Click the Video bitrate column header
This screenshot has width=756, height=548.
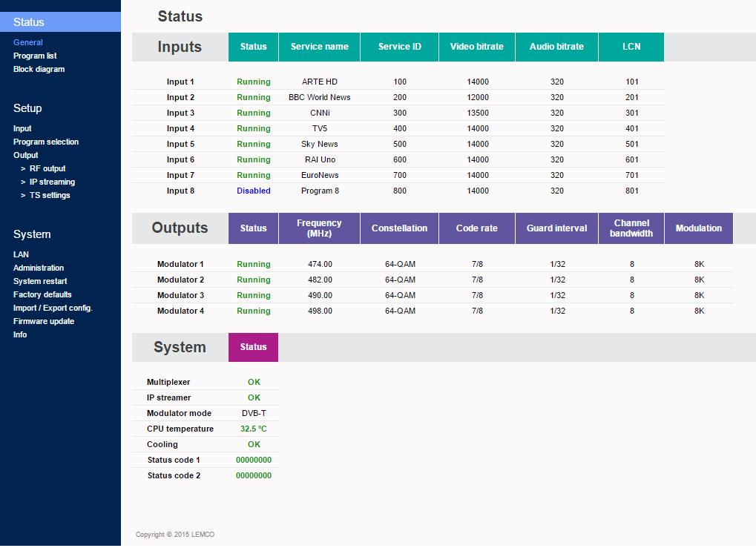point(477,47)
